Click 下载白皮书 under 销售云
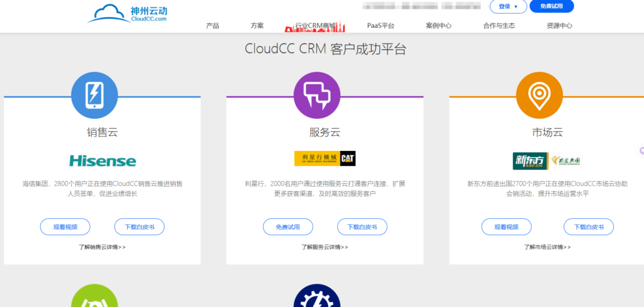The image size is (644, 307). [x=140, y=227]
